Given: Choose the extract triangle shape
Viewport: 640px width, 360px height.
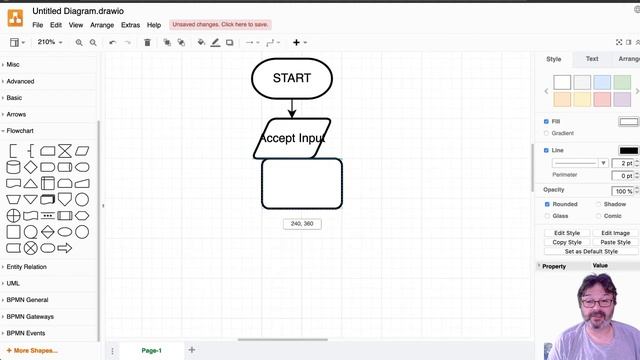Looking at the screenshot, I should [x=31, y=184].
